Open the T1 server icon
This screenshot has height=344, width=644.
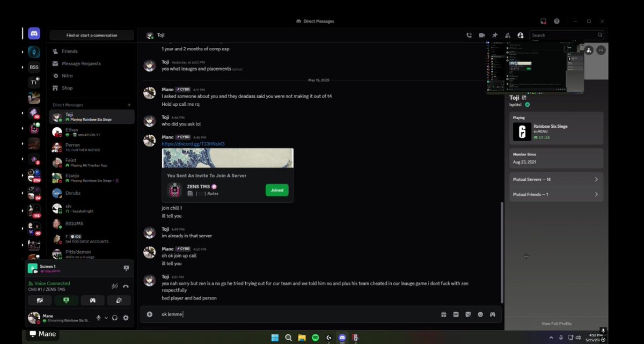34,82
